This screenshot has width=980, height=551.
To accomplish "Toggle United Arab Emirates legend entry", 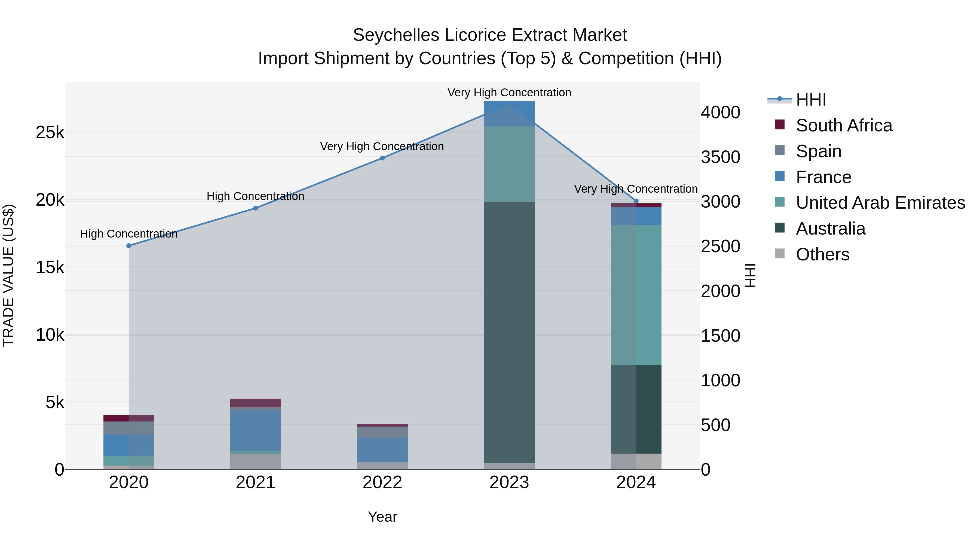I will coord(870,203).
